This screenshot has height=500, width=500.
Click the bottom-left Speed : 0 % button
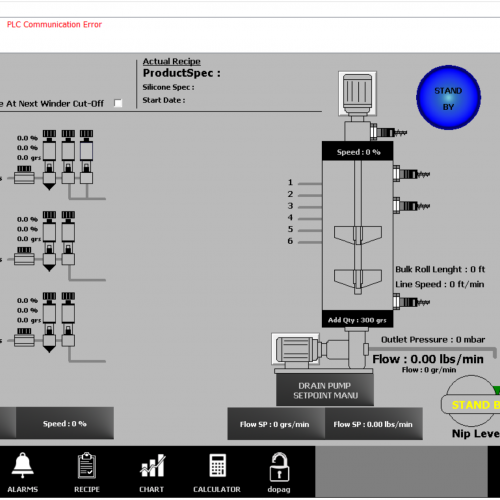point(65,423)
